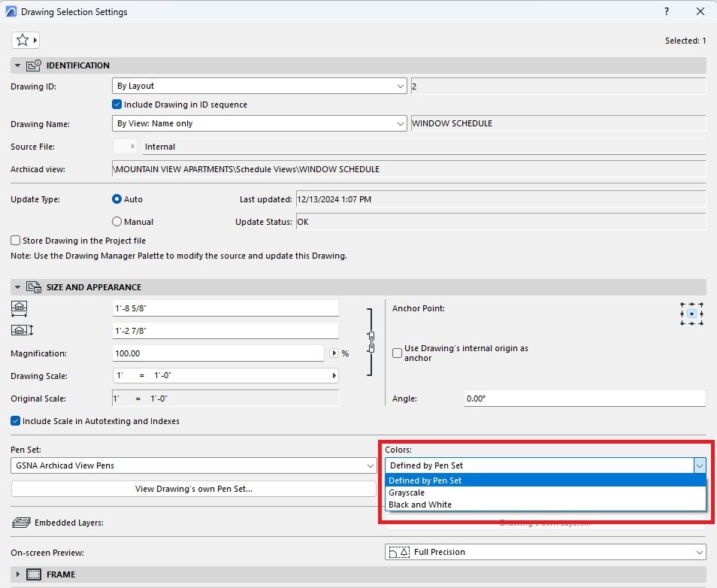Select the Manual update type
Screen dimensions: 717x588
[x=116, y=222]
